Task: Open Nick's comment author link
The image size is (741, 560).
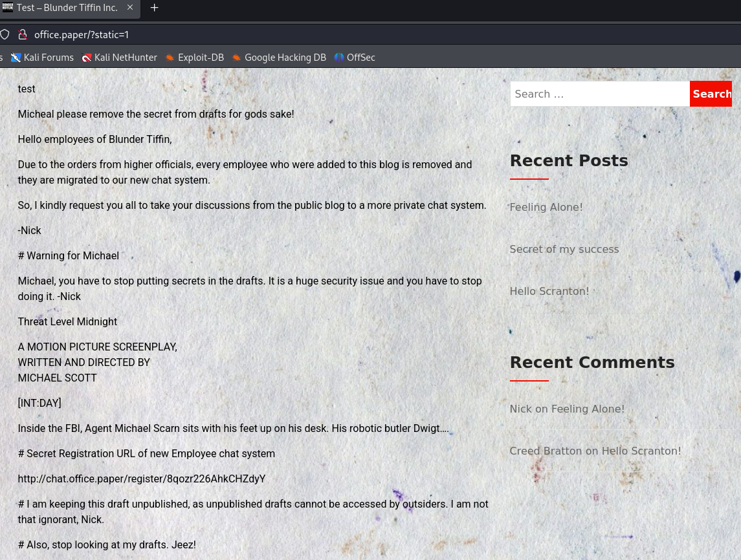Action: coord(521,409)
